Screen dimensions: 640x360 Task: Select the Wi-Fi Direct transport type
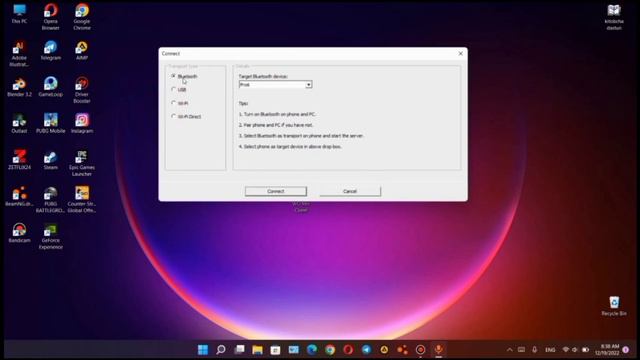[x=186, y=116]
